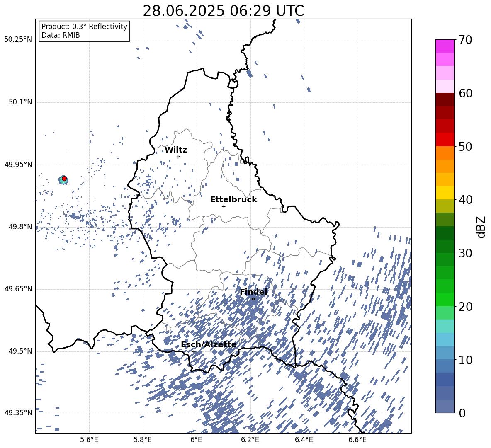Click the 49.35°N latitude label
The image size is (491, 448).
[x=18, y=413]
